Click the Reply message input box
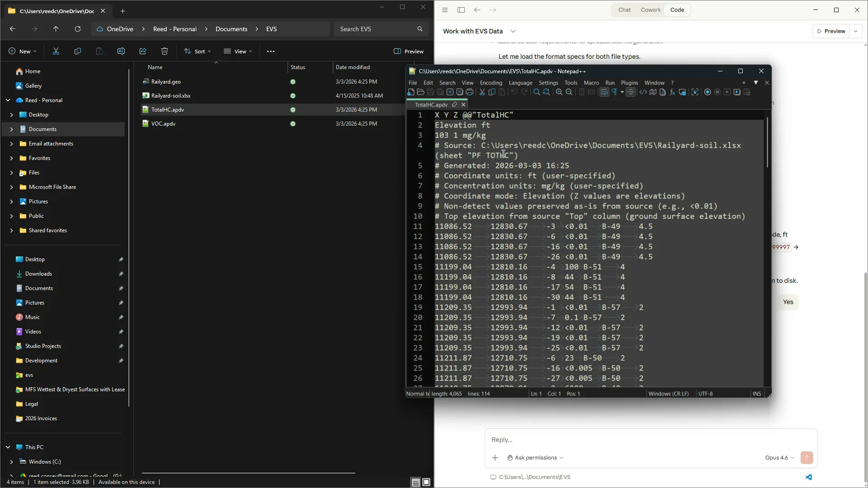The width and height of the screenshot is (868, 488). (x=651, y=440)
